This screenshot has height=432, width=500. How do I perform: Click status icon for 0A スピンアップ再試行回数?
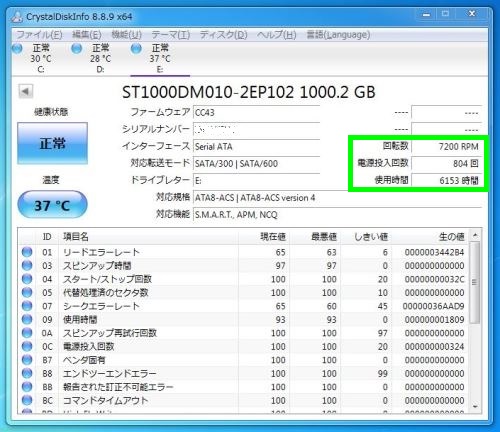click(27, 333)
